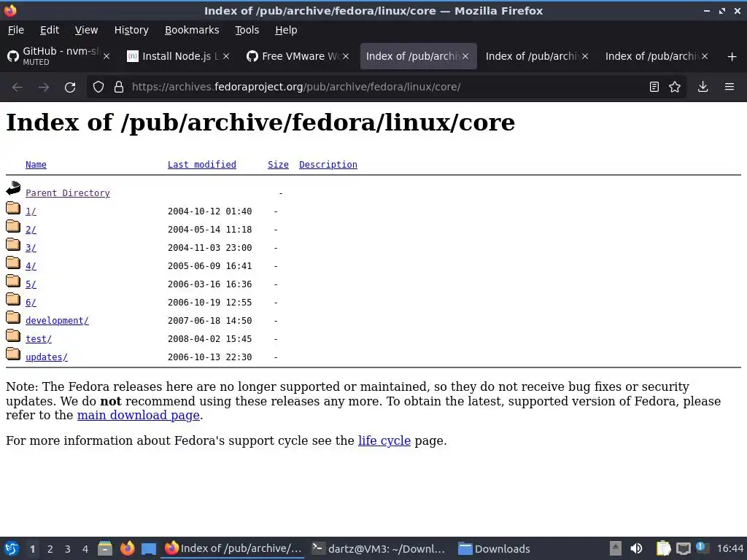Open Firefox hamburger application menu
This screenshot has width=747, height=560.
click(x=729, y=87)
